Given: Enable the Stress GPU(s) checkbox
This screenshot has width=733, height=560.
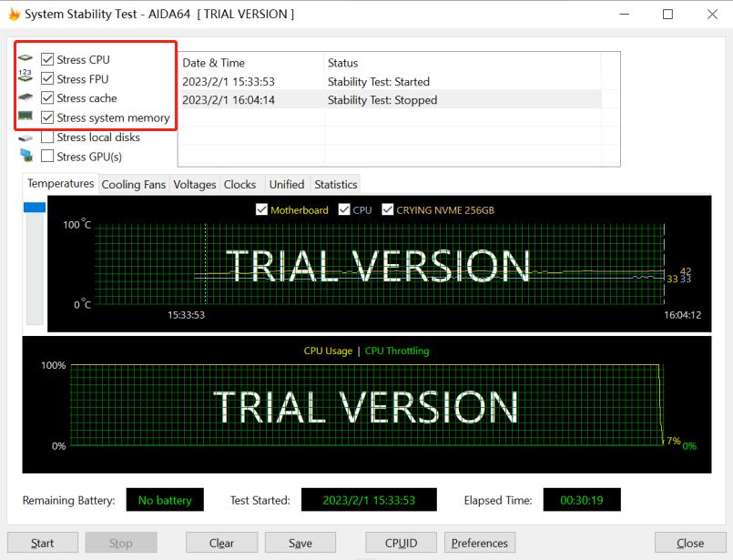Looking at the screenshot, I should tap(47, 157).
